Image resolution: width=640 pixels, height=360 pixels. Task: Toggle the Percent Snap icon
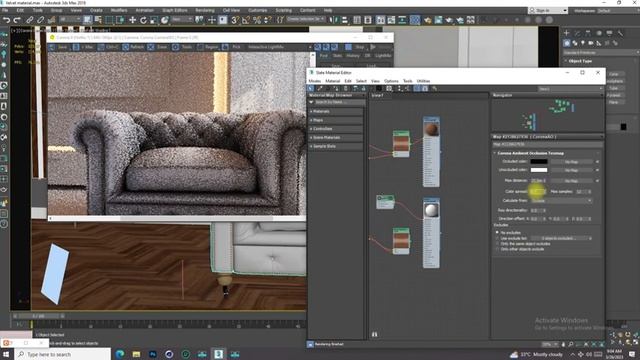pos(257,20)
